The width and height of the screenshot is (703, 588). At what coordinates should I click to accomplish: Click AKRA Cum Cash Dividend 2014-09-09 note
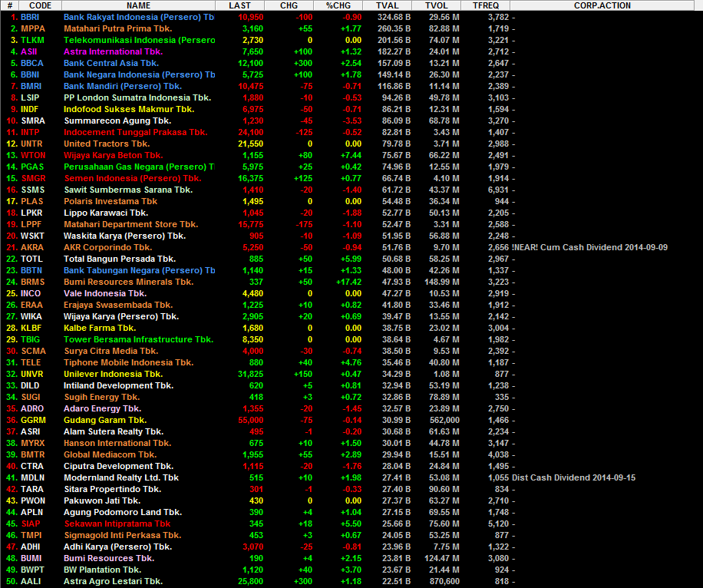589,248
